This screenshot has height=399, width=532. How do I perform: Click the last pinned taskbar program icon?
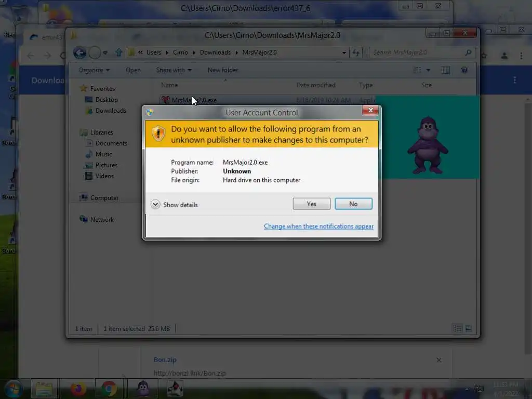point(175,389)
